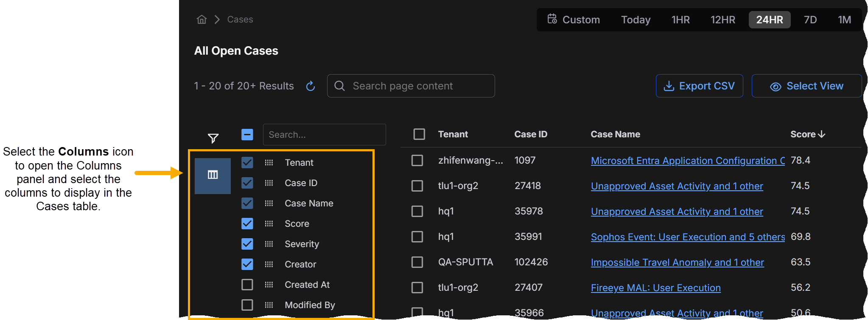Refresh the results list

pos(311,86)
